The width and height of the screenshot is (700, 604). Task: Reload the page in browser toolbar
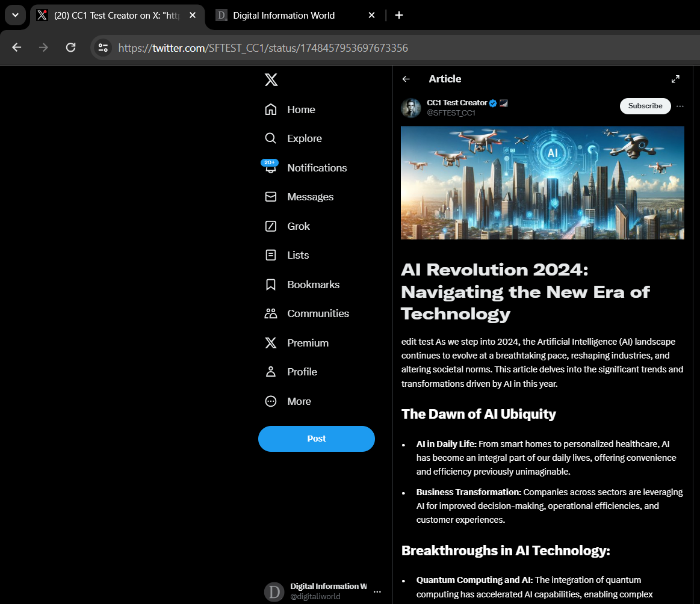[70, 48]
